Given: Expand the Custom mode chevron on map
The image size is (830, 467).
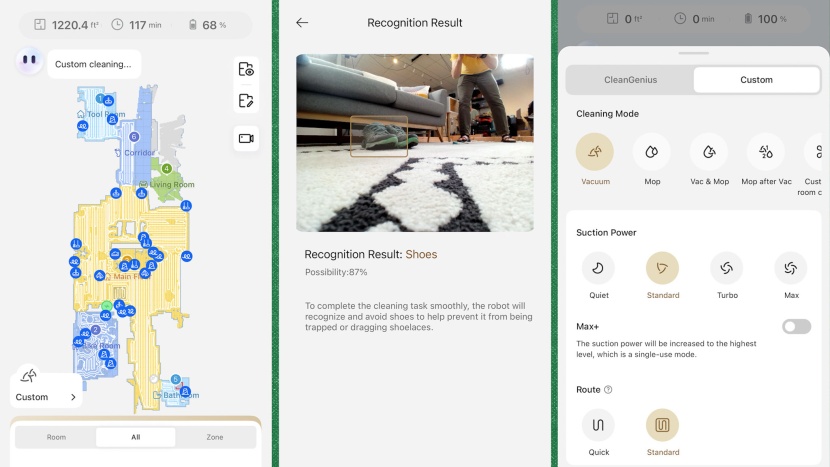Looking at the screenshot, I should (x=73, y=397).
